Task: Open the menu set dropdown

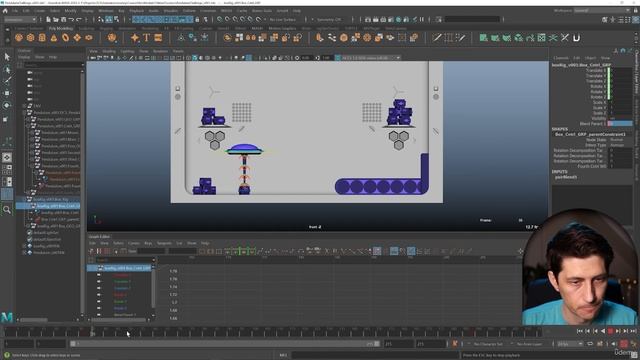Action: [x=20, y=19]
